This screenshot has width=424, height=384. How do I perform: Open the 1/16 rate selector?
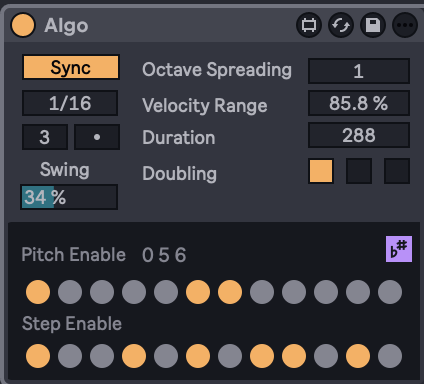pos(70,103)
